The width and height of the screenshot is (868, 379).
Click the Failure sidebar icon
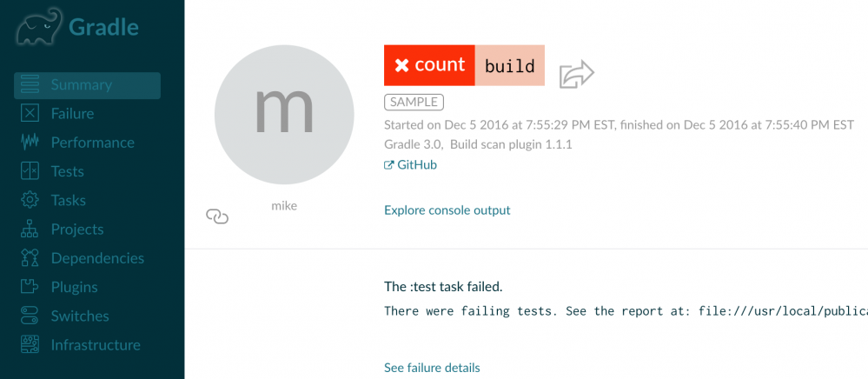tap(30, 114)
